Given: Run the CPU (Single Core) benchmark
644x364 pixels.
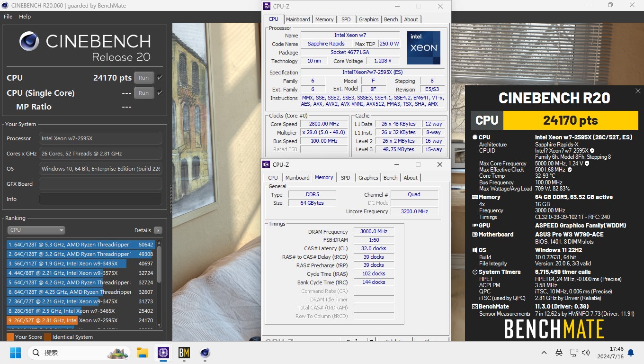Looking at the screenshot, I should [x=144, y=93].
